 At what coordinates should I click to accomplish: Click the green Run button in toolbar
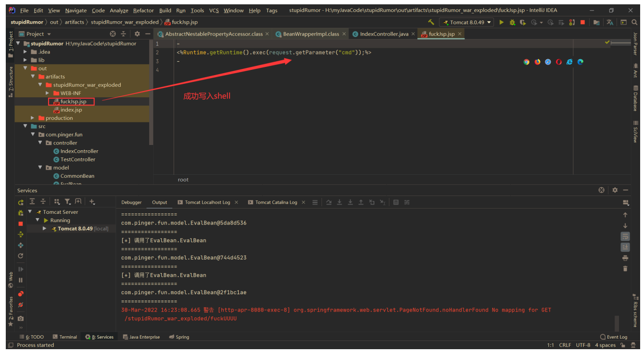502,22
